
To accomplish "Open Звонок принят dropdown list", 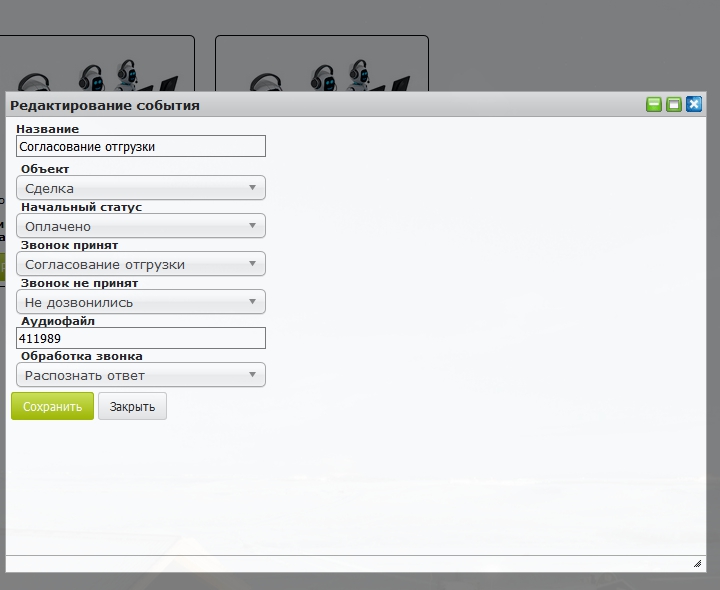I will 141,264.
